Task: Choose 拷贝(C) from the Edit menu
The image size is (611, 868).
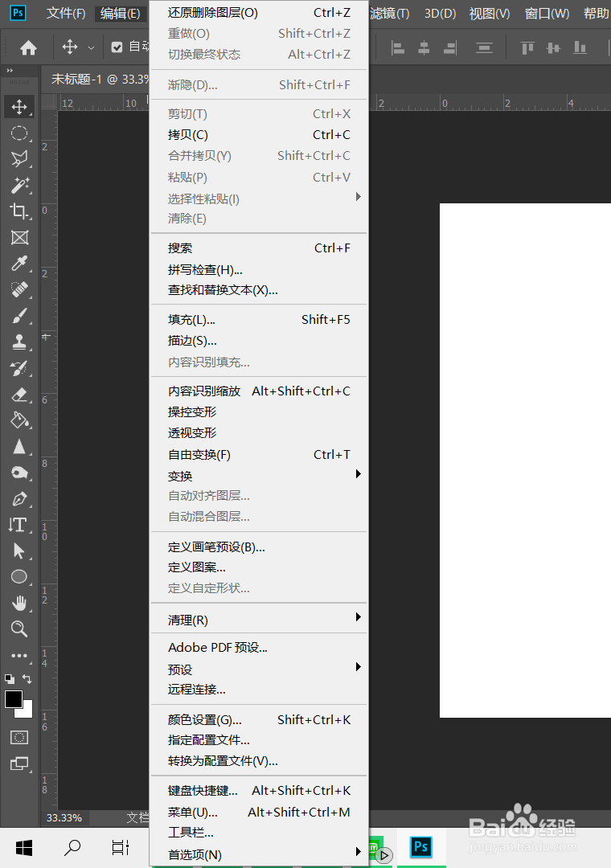Action: coord(259,134)
